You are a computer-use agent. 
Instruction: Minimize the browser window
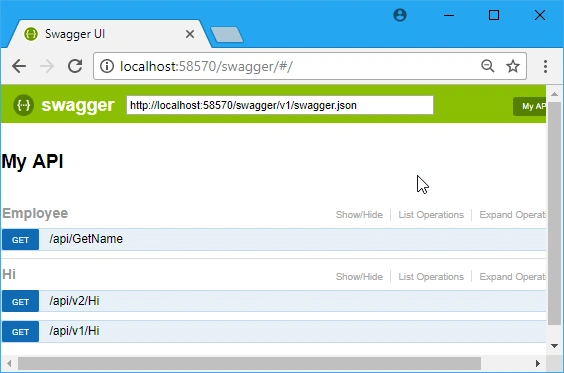point(449,15)
